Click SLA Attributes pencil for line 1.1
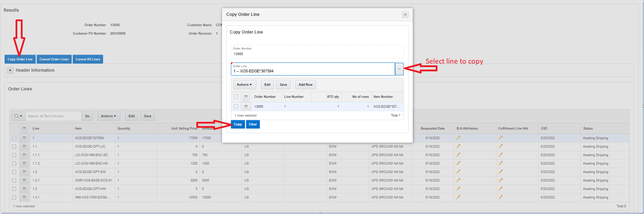The height and width of the screenshot is (214, 644). click(458, 147)
